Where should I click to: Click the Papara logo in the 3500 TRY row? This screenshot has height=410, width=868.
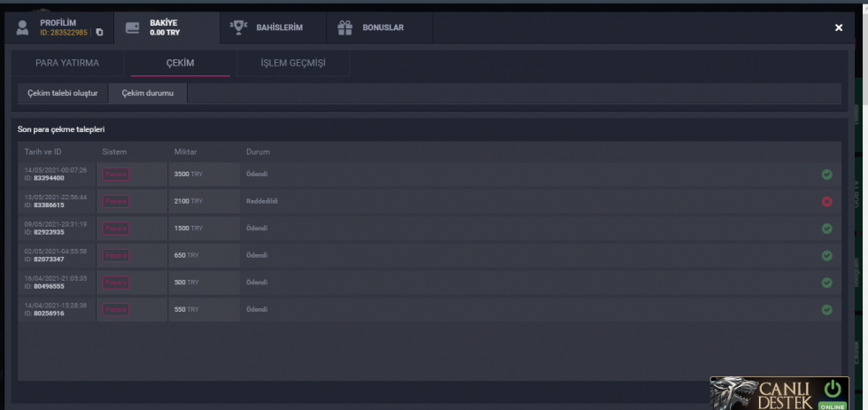pos(116,174)
